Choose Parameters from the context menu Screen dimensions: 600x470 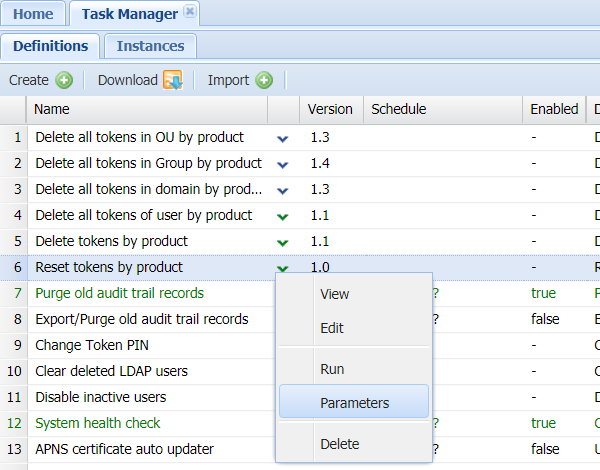pos(354,403)
